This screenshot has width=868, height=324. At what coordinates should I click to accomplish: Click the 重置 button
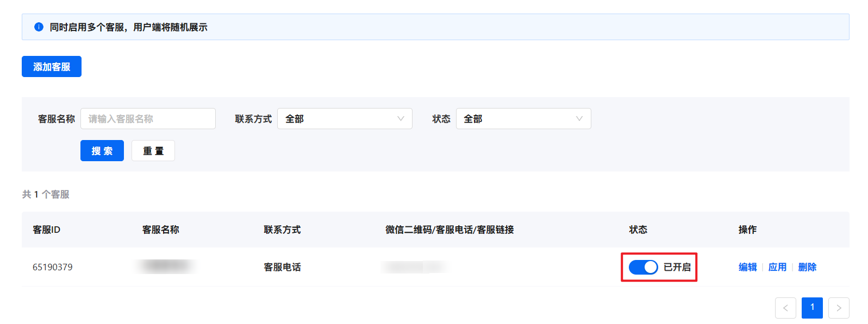[153, 151]
